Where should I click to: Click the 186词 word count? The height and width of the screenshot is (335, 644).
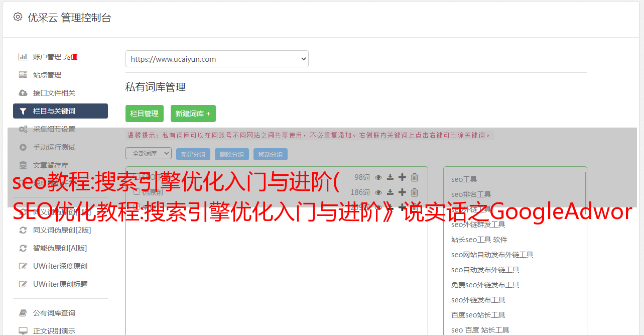click(x=360, y=192)
